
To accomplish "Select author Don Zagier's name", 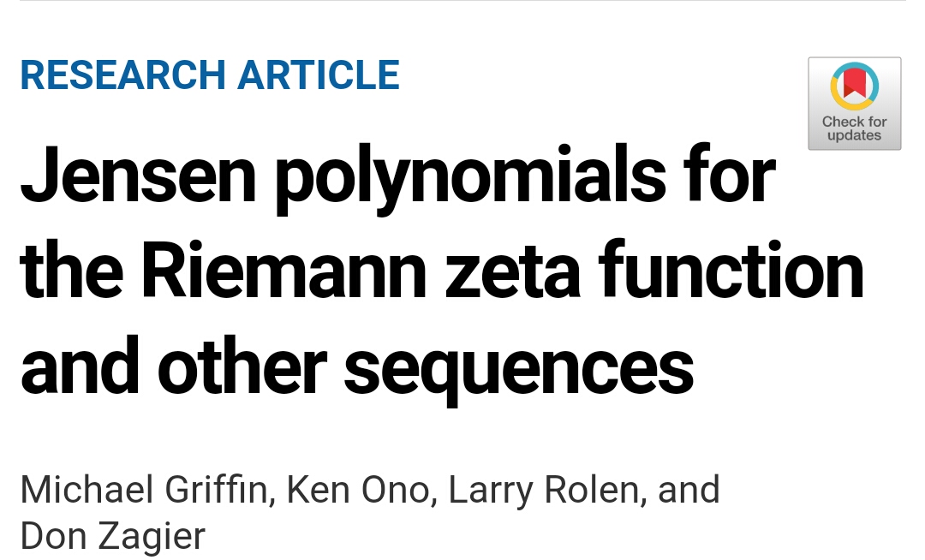I will click(113, 536).
